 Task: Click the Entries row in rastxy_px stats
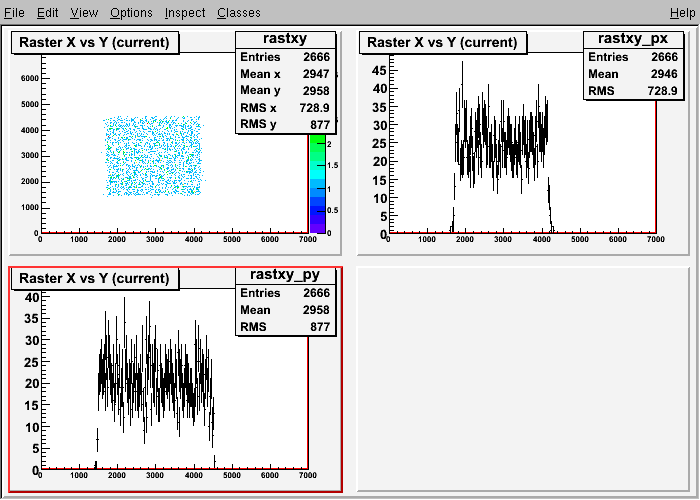[x=633, y=57]
